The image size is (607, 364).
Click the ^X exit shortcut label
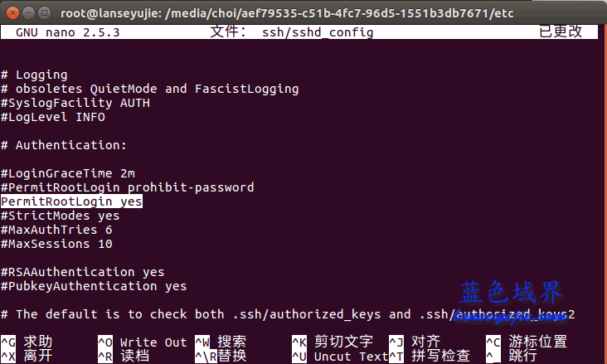(27, 356)
